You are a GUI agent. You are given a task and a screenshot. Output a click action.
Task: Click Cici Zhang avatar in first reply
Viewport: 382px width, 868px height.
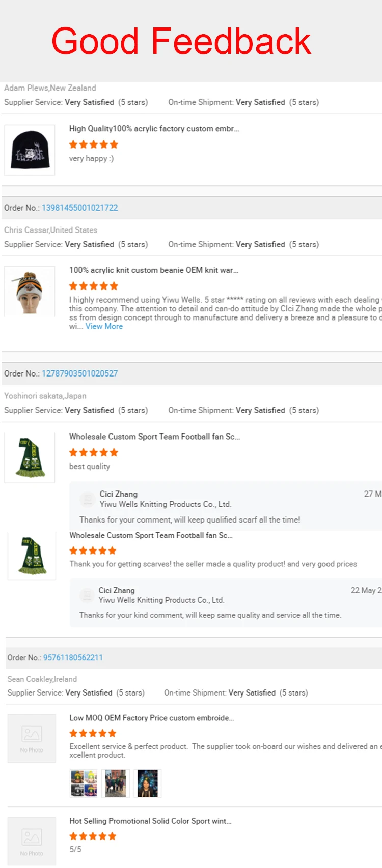(x=88, y=499)
